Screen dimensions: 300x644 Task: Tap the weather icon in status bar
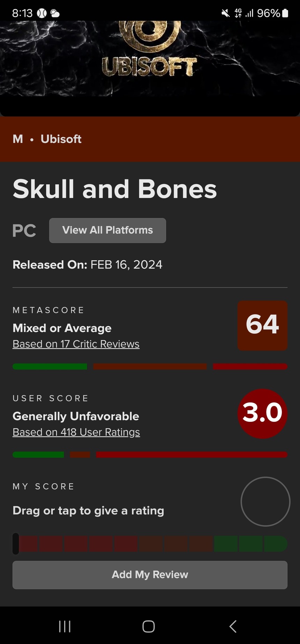click(55, 13)
